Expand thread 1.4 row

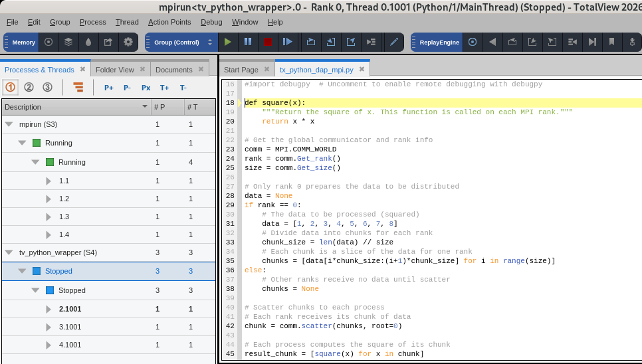click(x=49, y=234)
